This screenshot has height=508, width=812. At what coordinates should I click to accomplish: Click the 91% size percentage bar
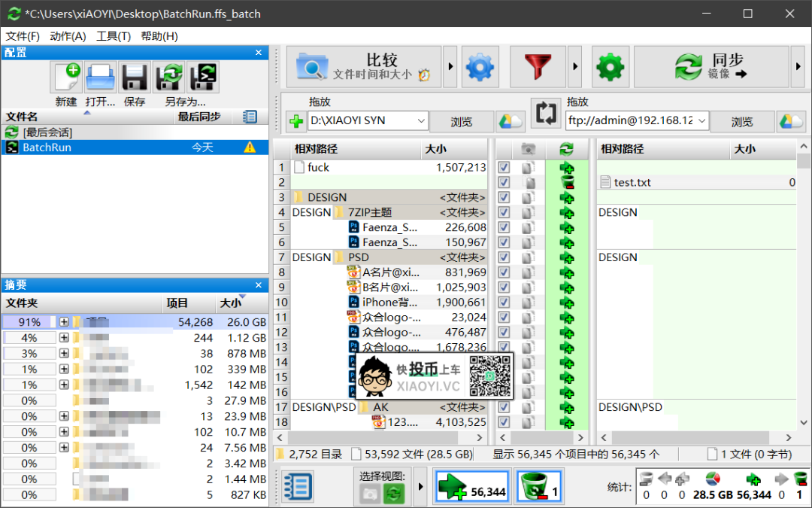29,322
